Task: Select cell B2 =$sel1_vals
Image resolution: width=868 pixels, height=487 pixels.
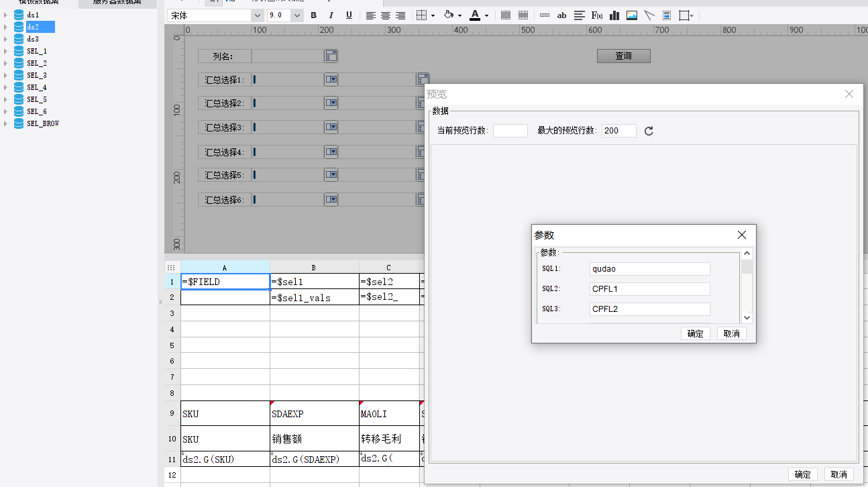Action: [x=315, y=298]
